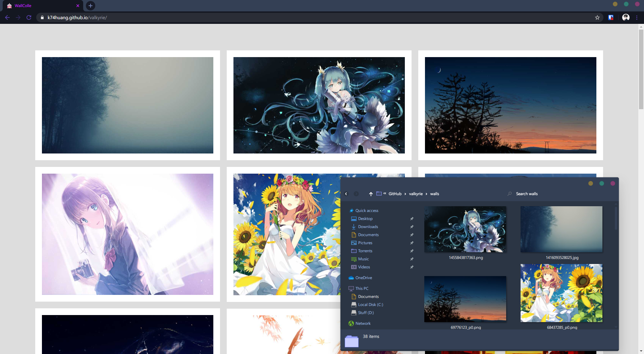Unpin Downloads using its pin icon
Viewport: 644px width, 354px height.
tap(412, 227)
